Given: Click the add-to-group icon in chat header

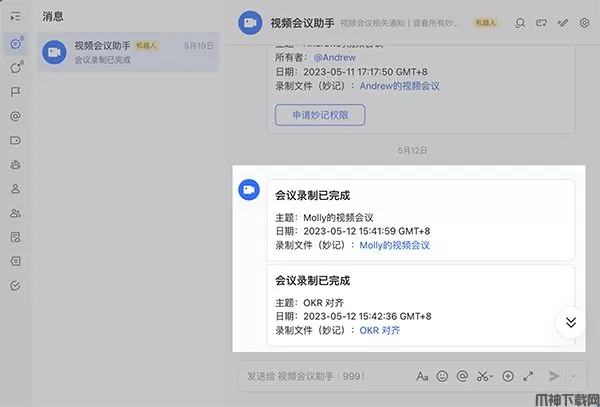Looking at the screenshot, I should pos(541,23).
